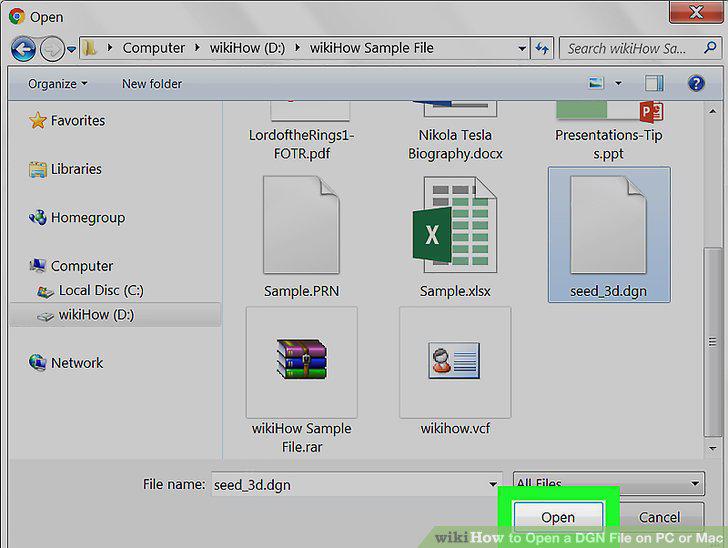This screenshot has width=728, height=548.
Task: Select Computer in the address breadcrumb
Action: [153, 48]
